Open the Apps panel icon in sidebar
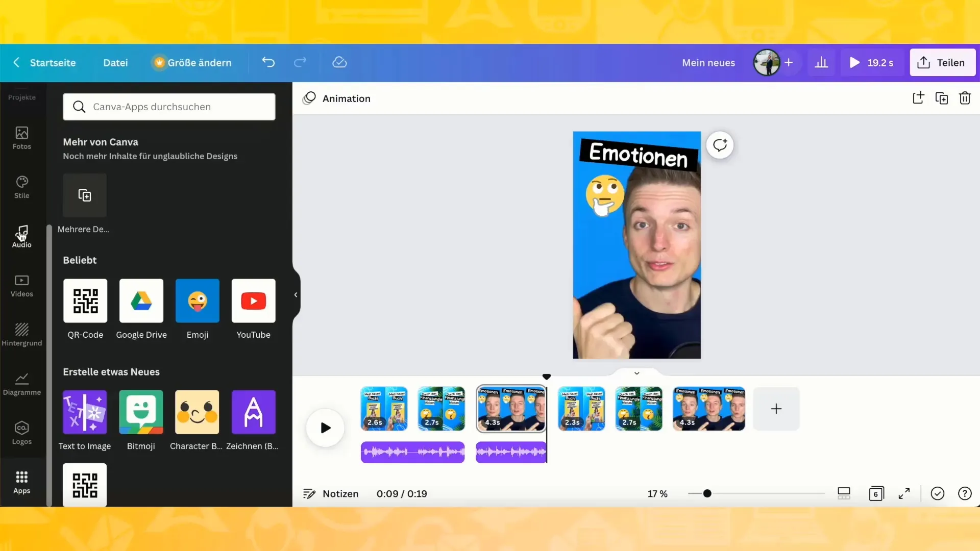The height and width of the screenshot is (551, 980). pyautogui.click(x=21, y=481)
